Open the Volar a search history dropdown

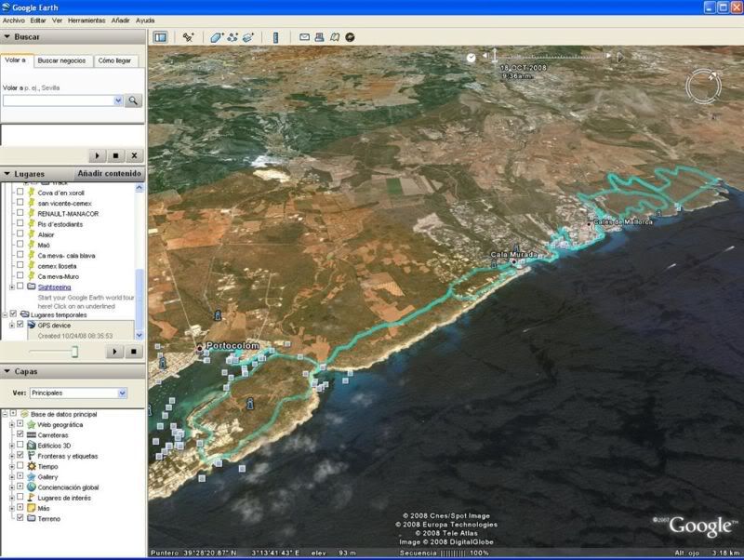pyautogui.click(x=118, y=100)
